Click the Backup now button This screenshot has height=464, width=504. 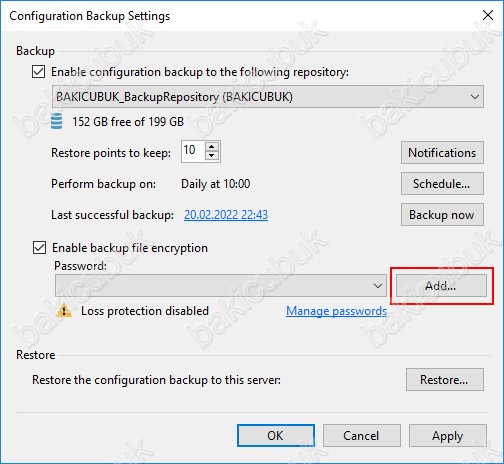point(442,215)
